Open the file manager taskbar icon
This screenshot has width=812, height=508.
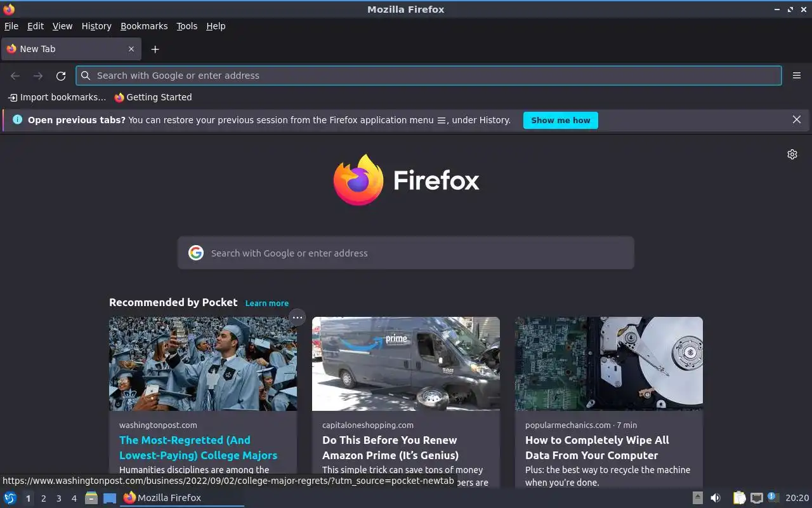pos(91,498)
